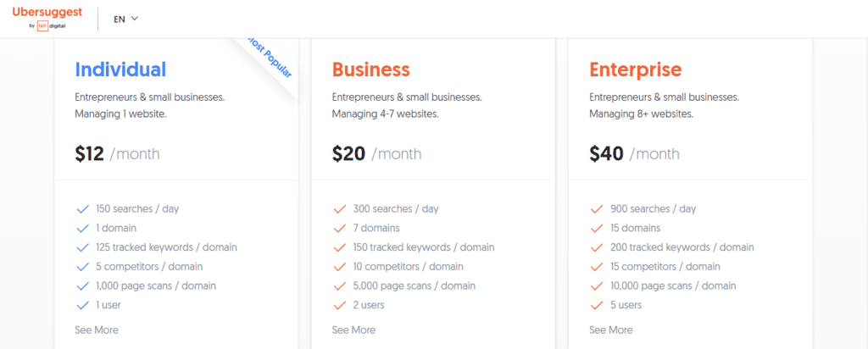Select the Enterprise plan heading
This screenshot has width=868, height=349.
pos(636,69)
